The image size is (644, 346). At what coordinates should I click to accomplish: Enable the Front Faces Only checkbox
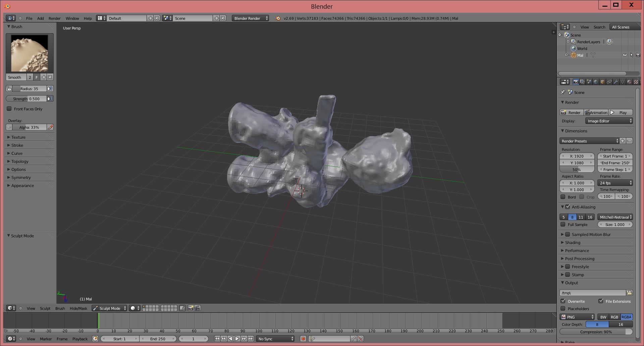point(9,109)
